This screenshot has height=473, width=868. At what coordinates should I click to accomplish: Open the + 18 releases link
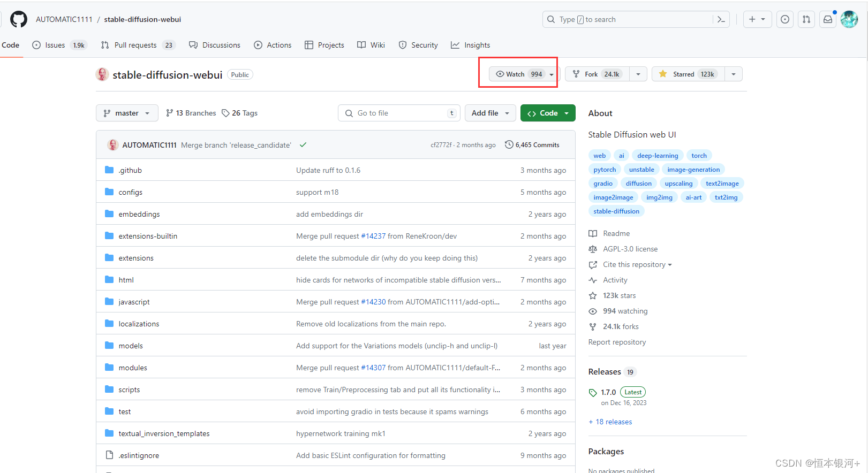tap(610, 422)
